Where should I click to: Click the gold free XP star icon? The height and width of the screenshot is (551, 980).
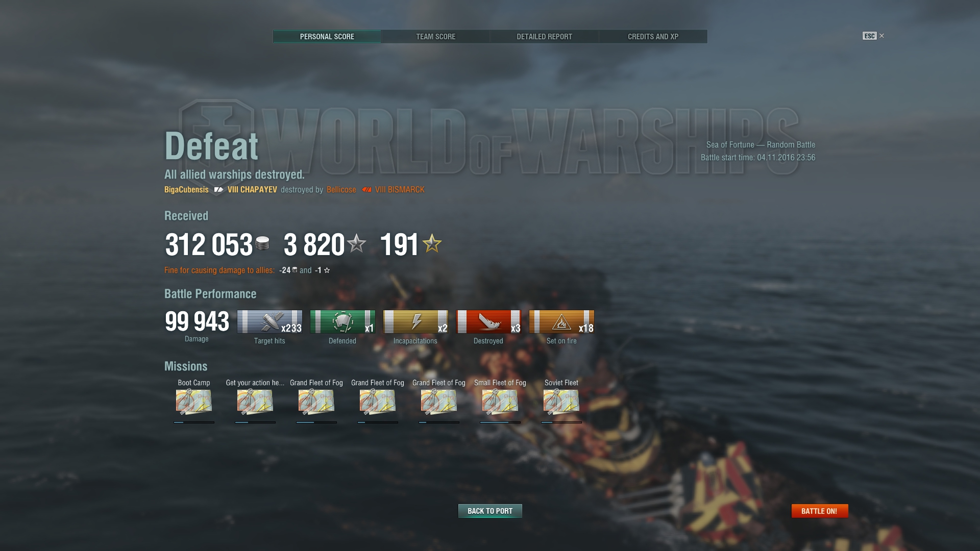tap(432, 243)
